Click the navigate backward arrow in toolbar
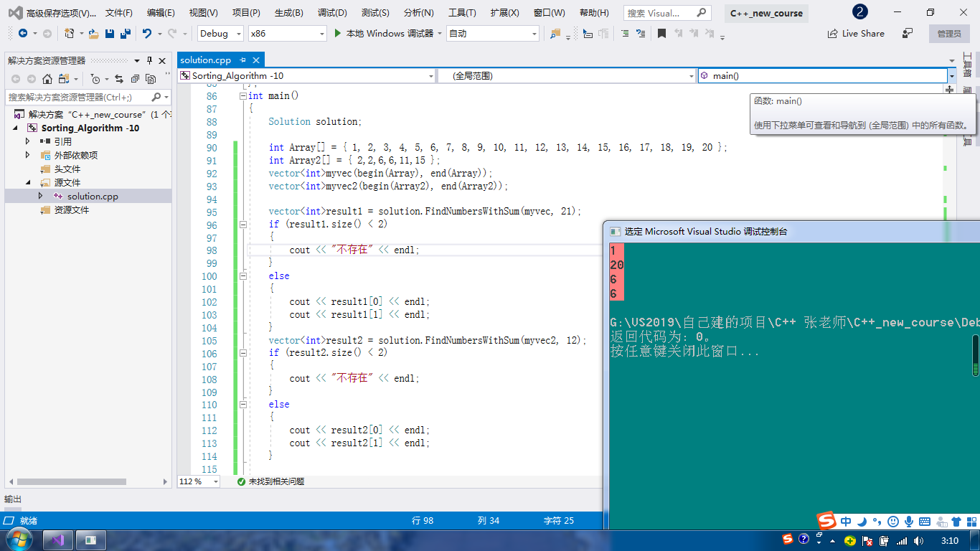Viewport: 980px width, 551px height. 23,34
